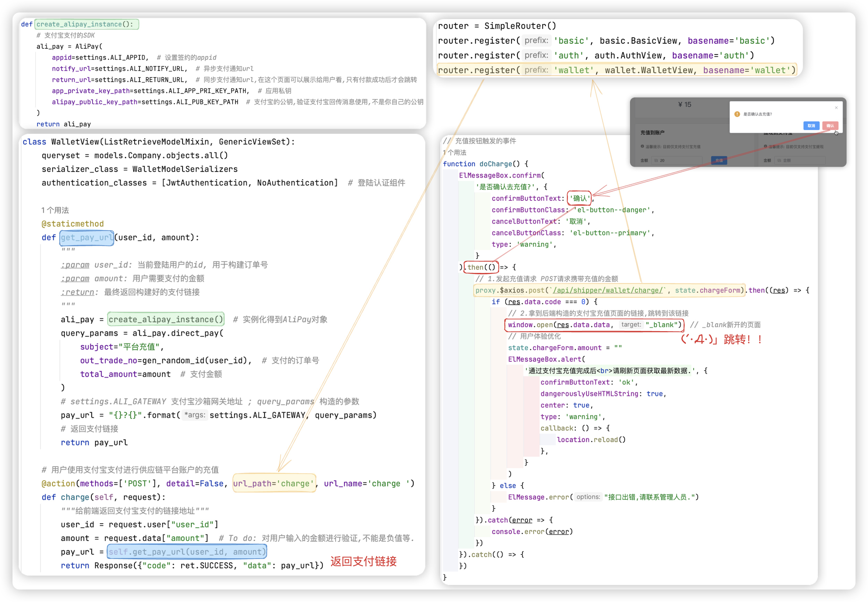Click the blue 充值 recharge button
Screen dimensions: 868x602
point(719,160)
